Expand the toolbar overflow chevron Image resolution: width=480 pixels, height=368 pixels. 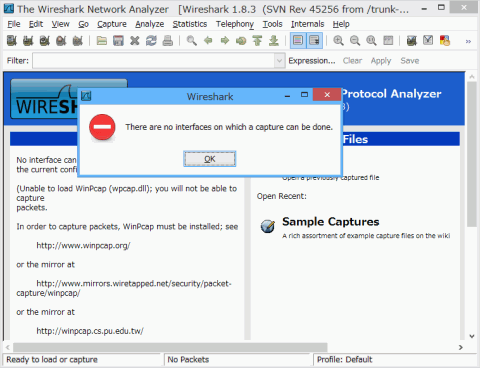coord(468,41)
